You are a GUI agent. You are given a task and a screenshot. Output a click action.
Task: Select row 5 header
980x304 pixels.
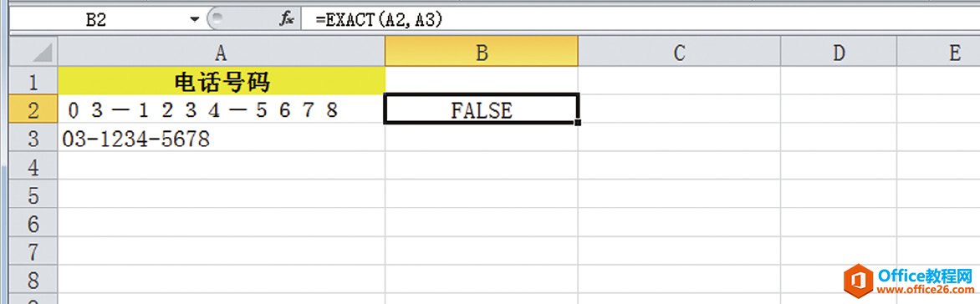point(33,195)
